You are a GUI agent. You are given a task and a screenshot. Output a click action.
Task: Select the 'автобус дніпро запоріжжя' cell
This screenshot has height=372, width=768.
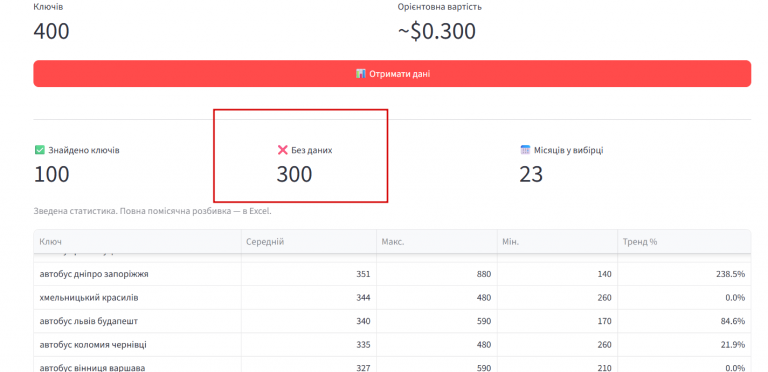point(138,274)
